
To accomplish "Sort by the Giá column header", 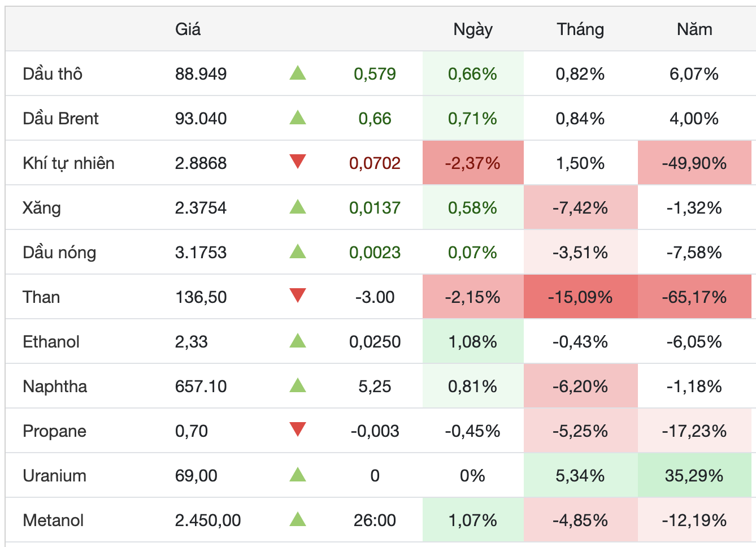I will click(x=188, y=29).
